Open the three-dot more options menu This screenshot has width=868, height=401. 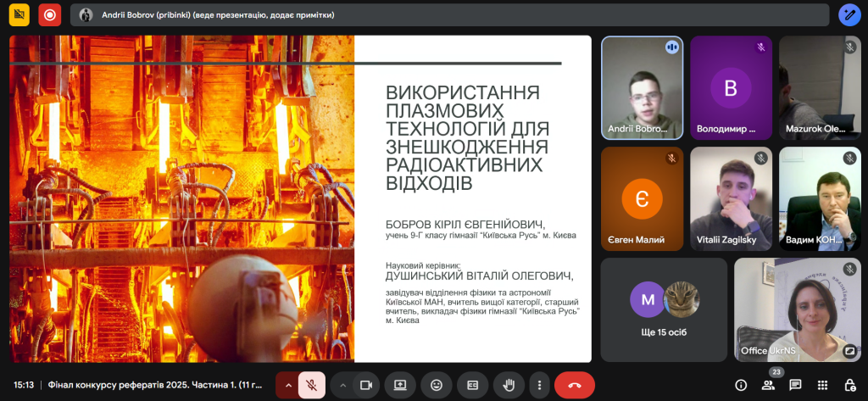pos(539,385)
